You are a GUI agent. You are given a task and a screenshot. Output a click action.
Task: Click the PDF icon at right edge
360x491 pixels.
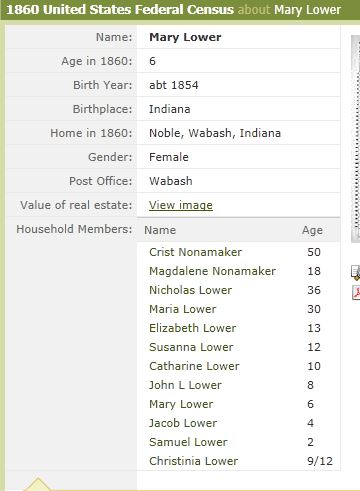tap(356, 292)
